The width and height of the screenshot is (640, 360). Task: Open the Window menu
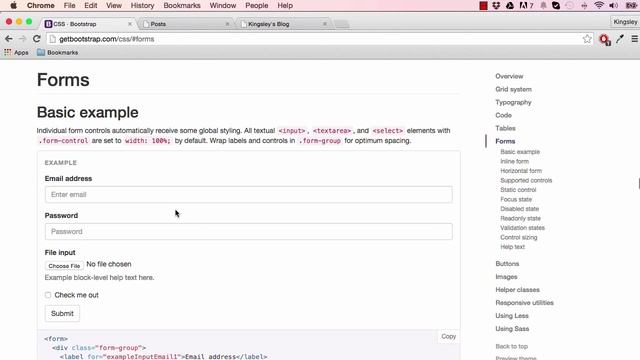click(222, 6)
